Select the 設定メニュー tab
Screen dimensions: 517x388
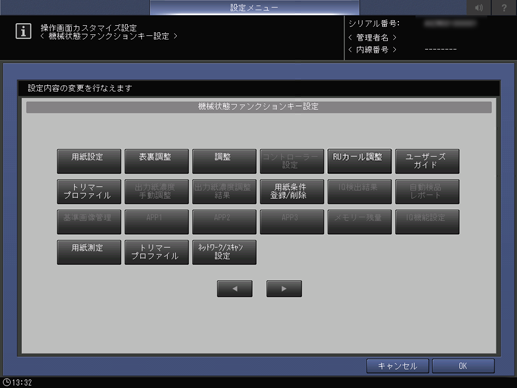[x=254, y=8]
